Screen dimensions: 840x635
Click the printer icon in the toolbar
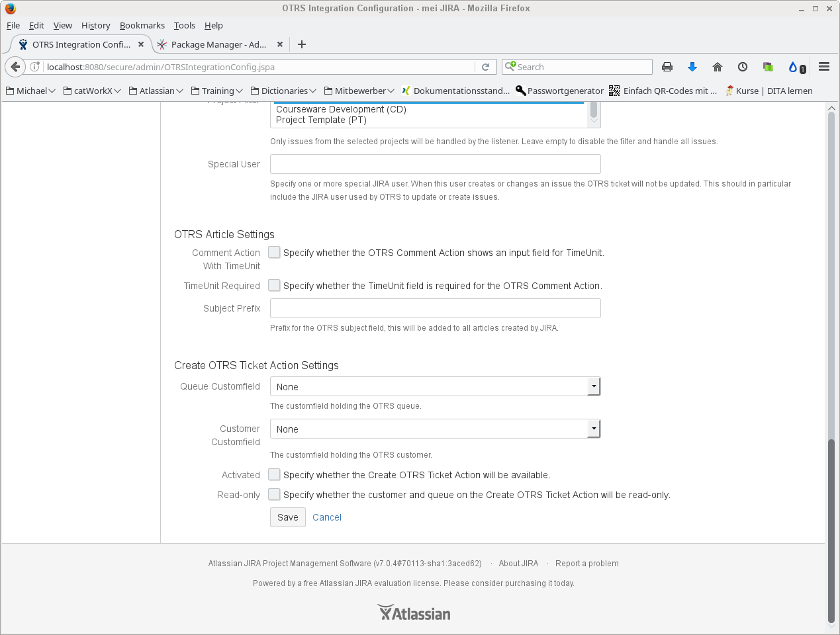667,67
